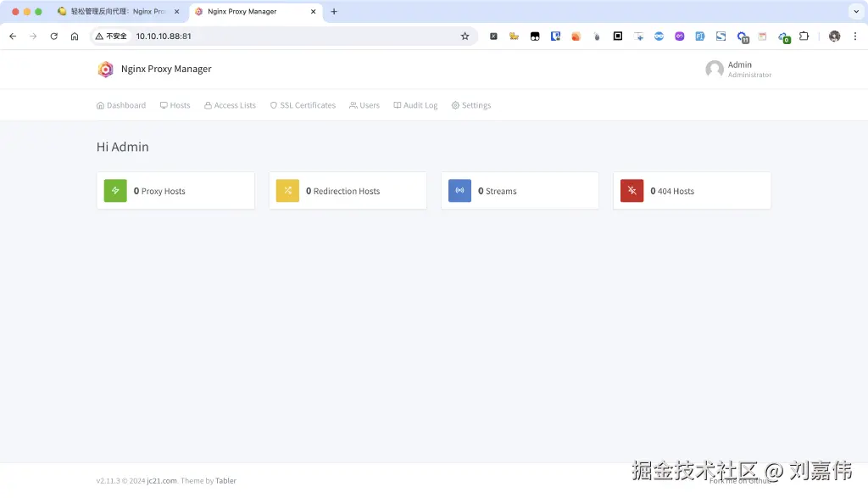The width and height of the screenshot is (868, 498).
Task: Click the 0 Streams card
Action: tap(520, 191)
